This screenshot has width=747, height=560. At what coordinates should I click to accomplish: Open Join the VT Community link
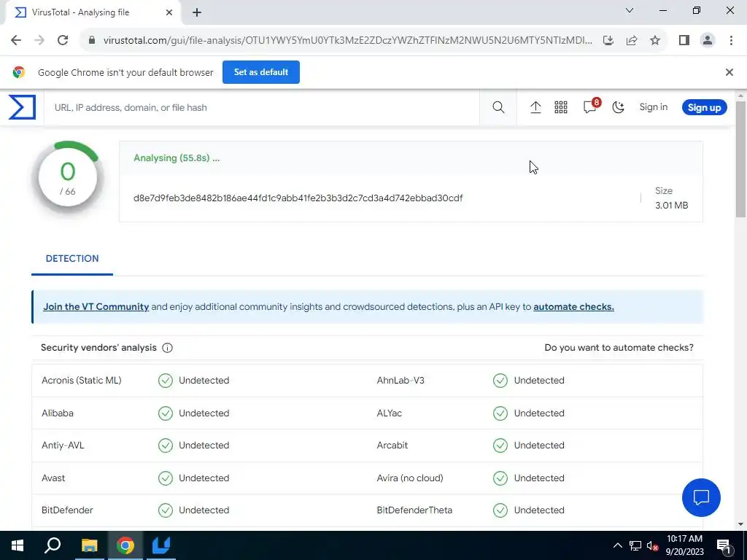[x=96, y=307]
